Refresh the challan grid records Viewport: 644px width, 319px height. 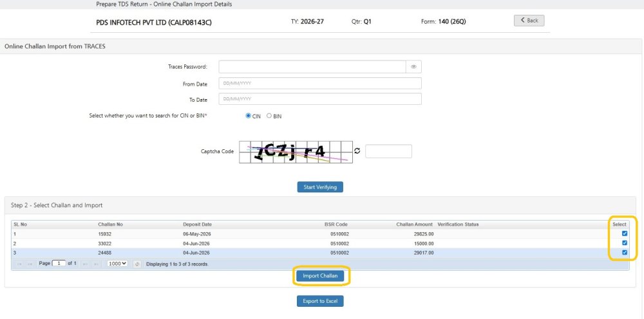[x=138, y=264]
